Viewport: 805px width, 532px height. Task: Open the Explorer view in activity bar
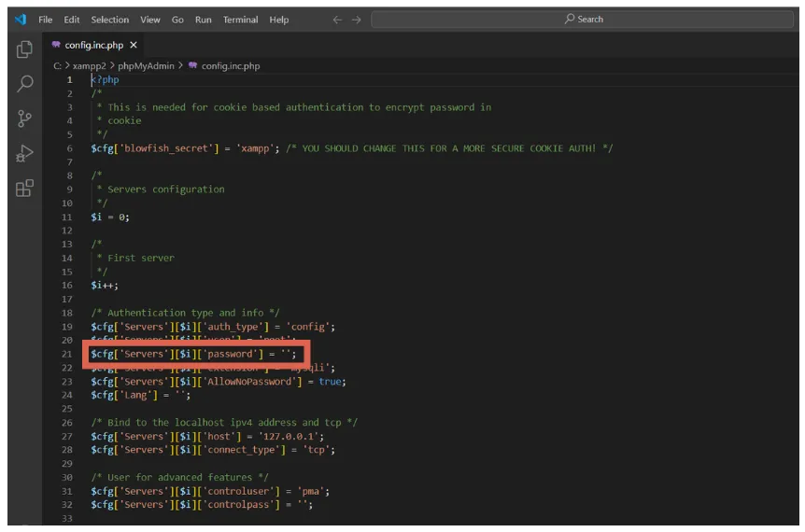24,49
